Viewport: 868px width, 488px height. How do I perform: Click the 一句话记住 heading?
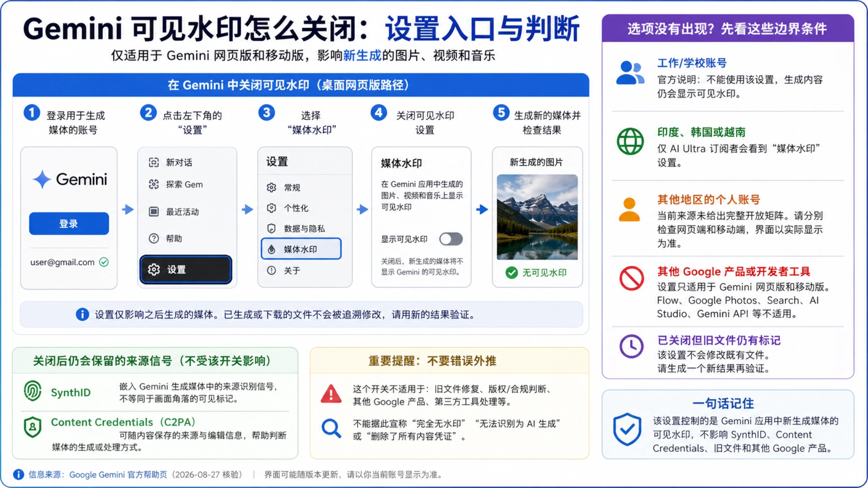(723, 403)
